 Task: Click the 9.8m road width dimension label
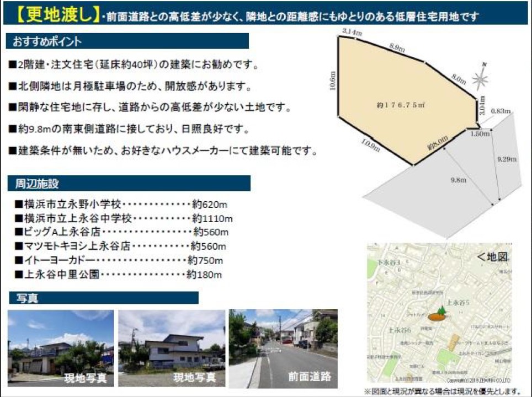[x=459, y=180]
